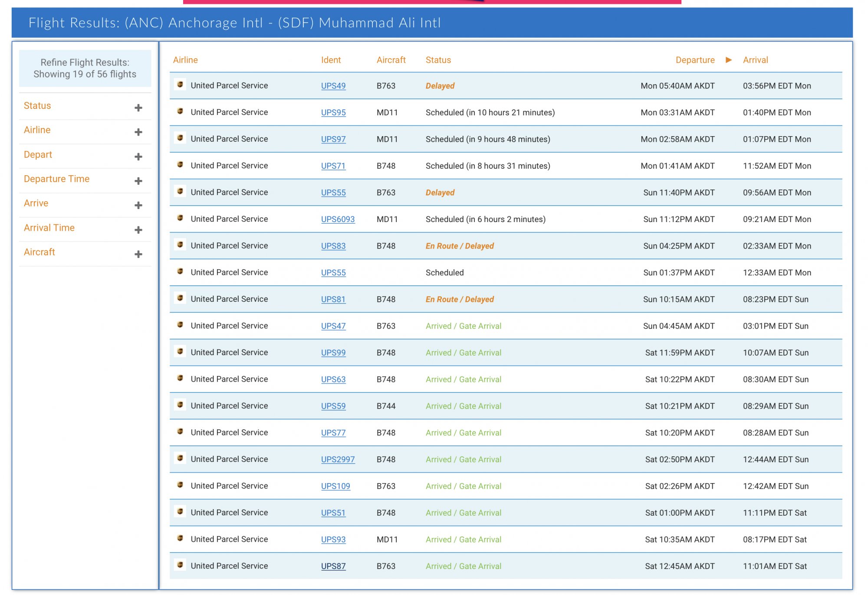Click the UPS logo icon beside UPS6093
Viewport: 868px width, 595px height.
tap(180, 218)
